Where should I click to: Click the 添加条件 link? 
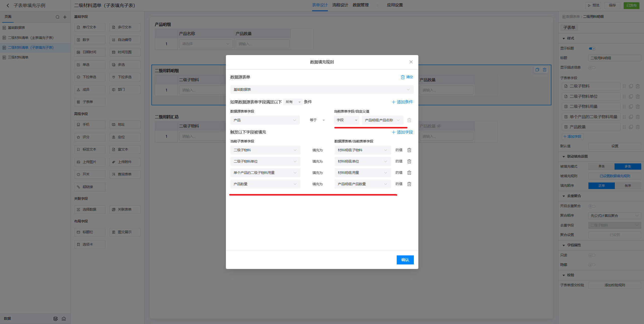[x=402, y=102]
